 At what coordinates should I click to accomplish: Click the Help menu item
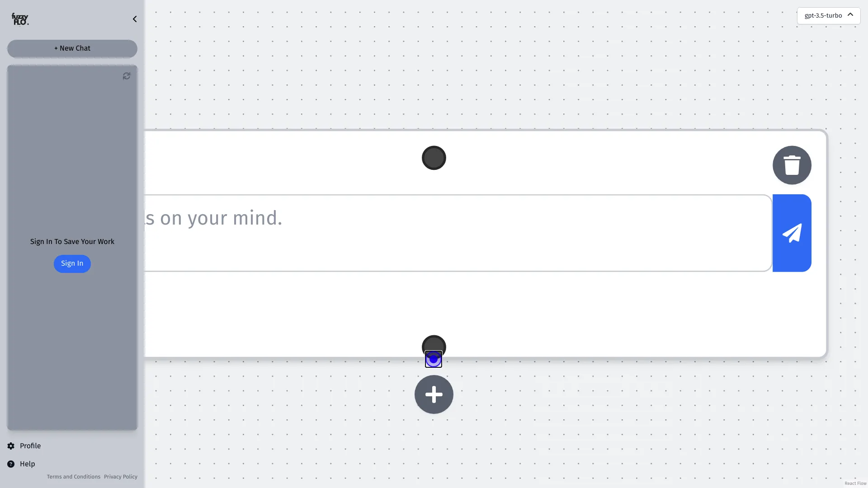(x=27, y=464)
